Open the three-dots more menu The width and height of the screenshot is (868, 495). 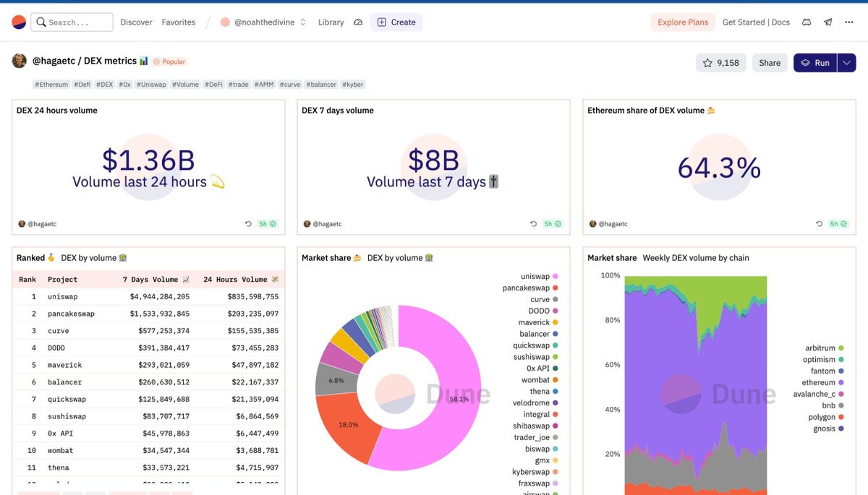click(x=849, y=22)
